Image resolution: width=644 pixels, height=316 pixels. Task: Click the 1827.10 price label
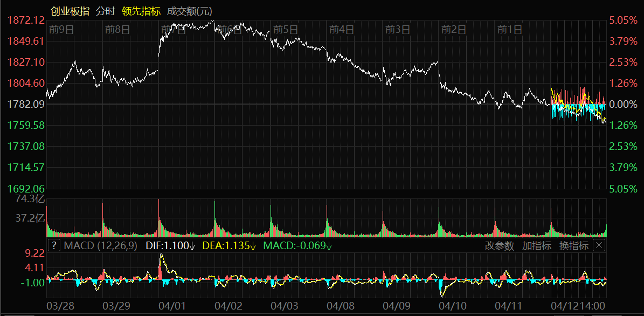(26, 62)
